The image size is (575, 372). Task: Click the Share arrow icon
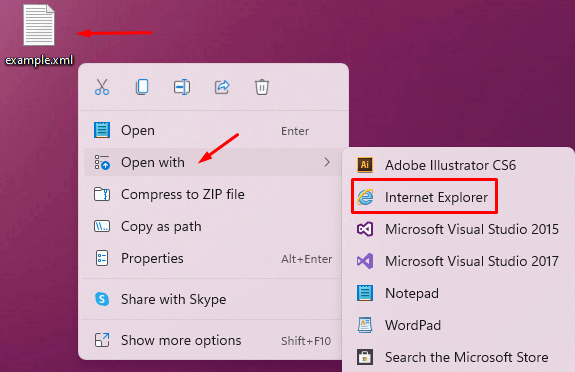click(x=222, y=87)
